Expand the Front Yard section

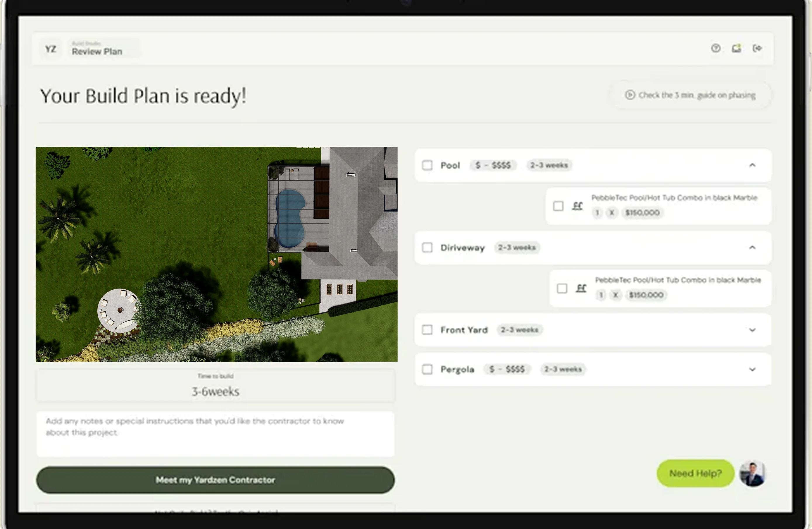752,330
